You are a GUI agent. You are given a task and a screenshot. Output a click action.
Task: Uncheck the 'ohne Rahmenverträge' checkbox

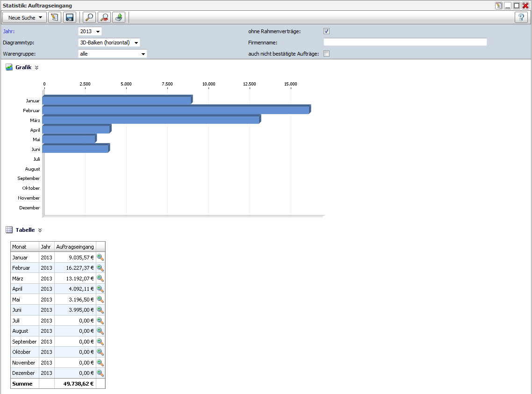[327, 31]
